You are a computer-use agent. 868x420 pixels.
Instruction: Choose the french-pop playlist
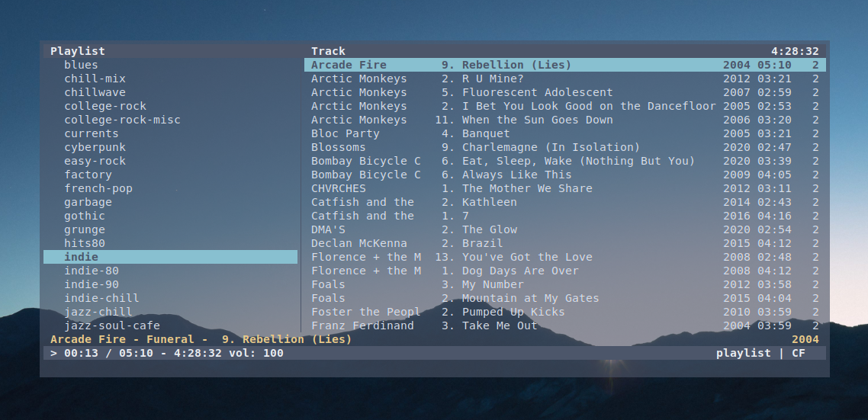pos(98,188)
